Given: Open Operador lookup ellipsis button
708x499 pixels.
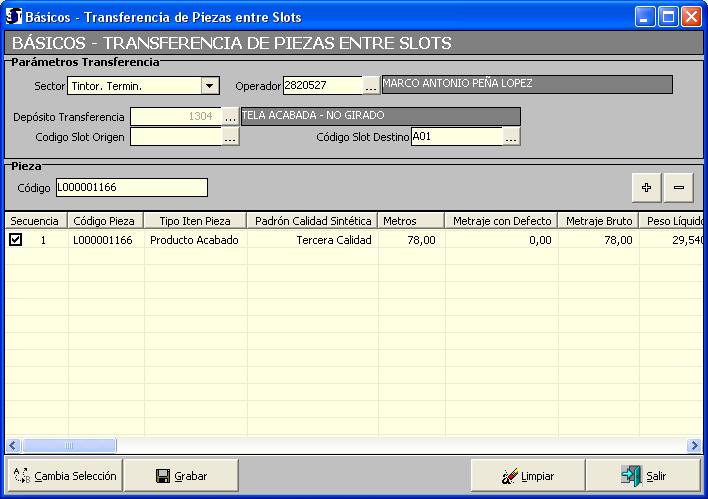Looking at the screenshot, I should tap(371, 86).
